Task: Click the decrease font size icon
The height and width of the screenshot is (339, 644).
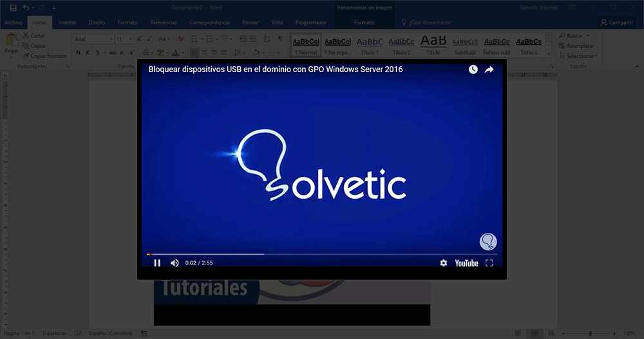Action: pos(149,39)
